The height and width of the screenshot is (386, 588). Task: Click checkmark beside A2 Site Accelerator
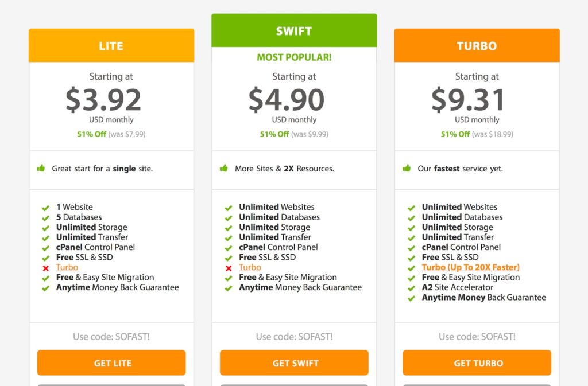pyautogui.click(x=411, y=288)
